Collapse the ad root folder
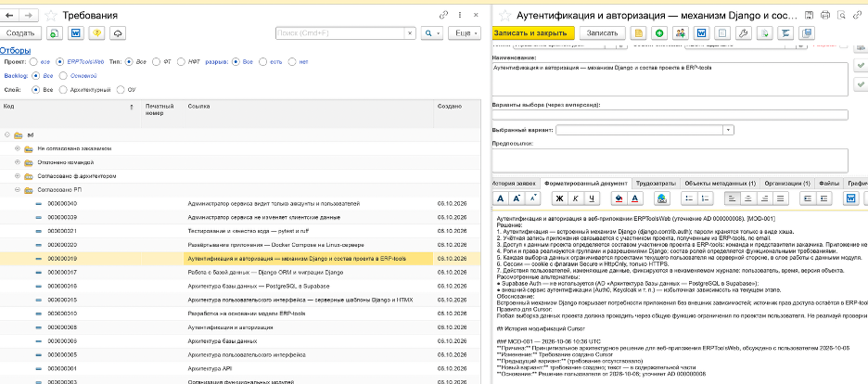This screenshot has width=868, height=384. tap(6, 135)
